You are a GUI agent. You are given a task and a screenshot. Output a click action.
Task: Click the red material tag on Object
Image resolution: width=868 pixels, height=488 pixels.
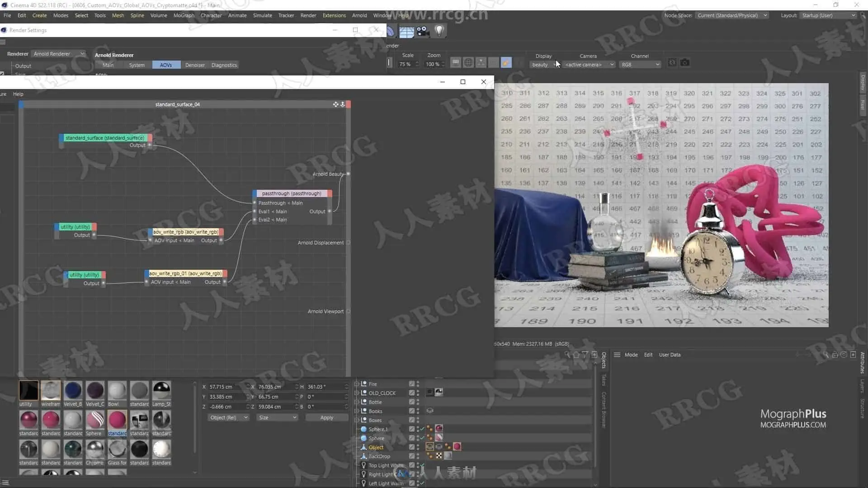click(457, 447)
